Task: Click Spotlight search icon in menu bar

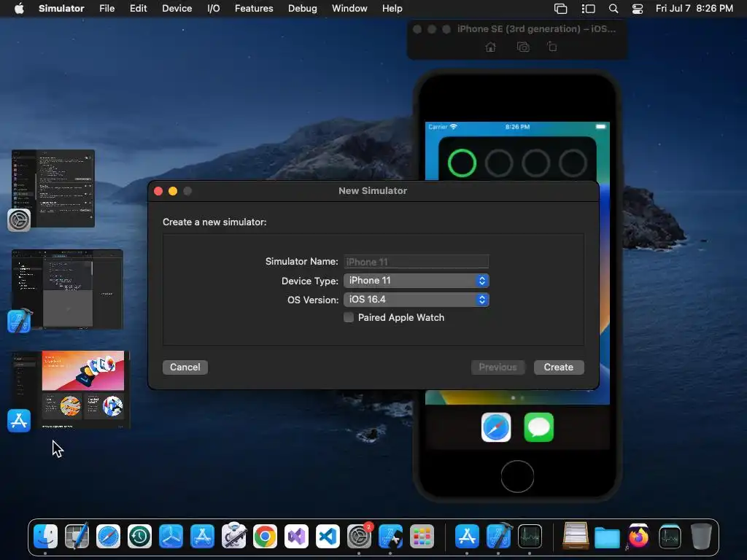Action: click(614, 9)
